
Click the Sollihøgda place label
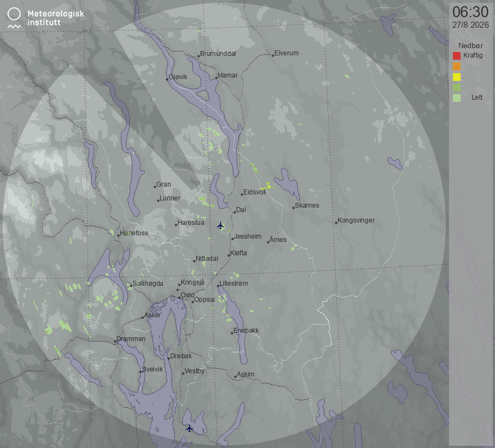tap(148, 284)
